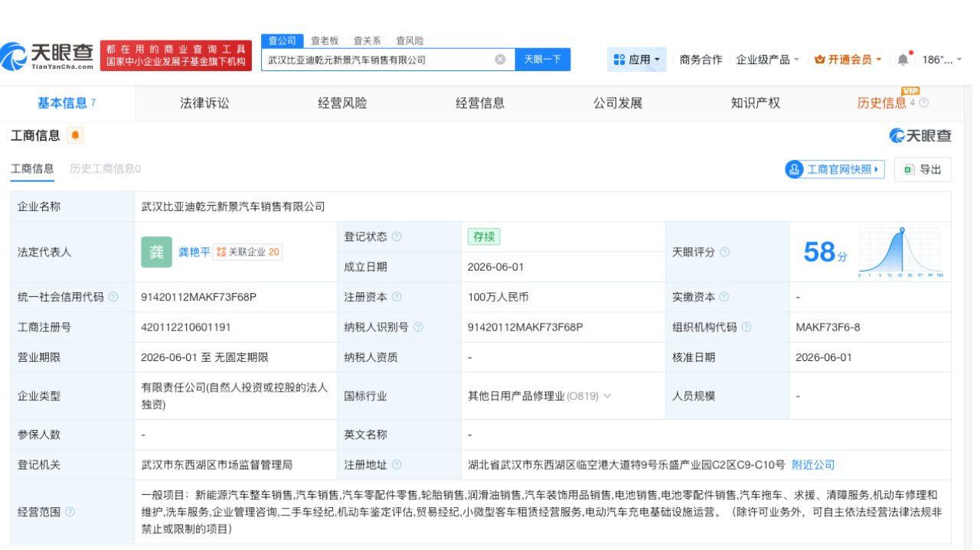Click the registration number 420112210601191

[186, 327]
